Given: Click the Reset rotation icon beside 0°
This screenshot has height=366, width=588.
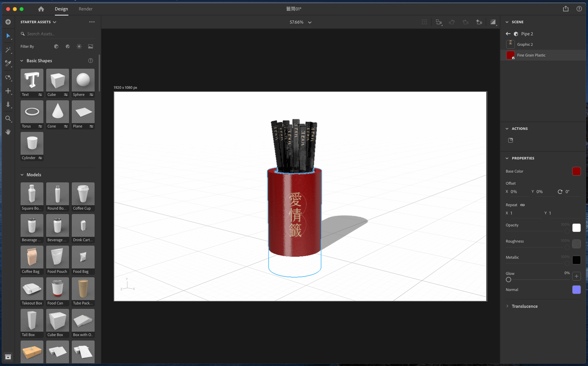Looking at the screenshot, I should pos(560,192).
